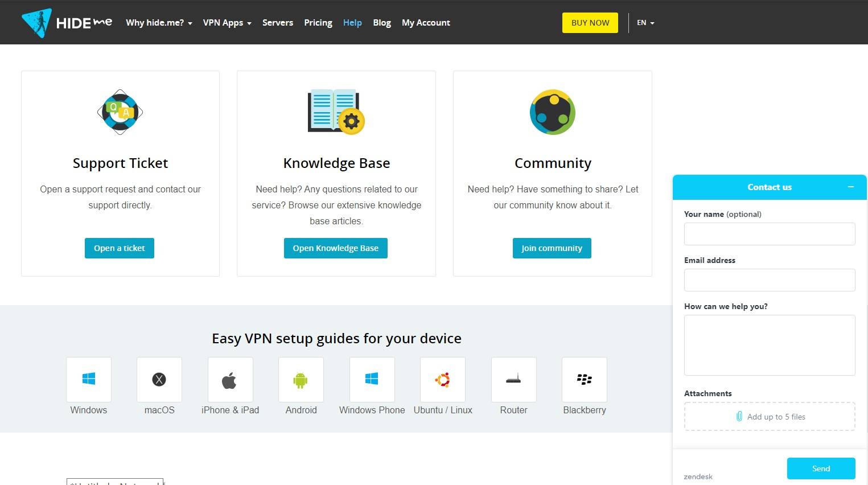Click the hide.me logo
Image resolution: width=868 pixels, height=485 pixels.
pos(67,23)
